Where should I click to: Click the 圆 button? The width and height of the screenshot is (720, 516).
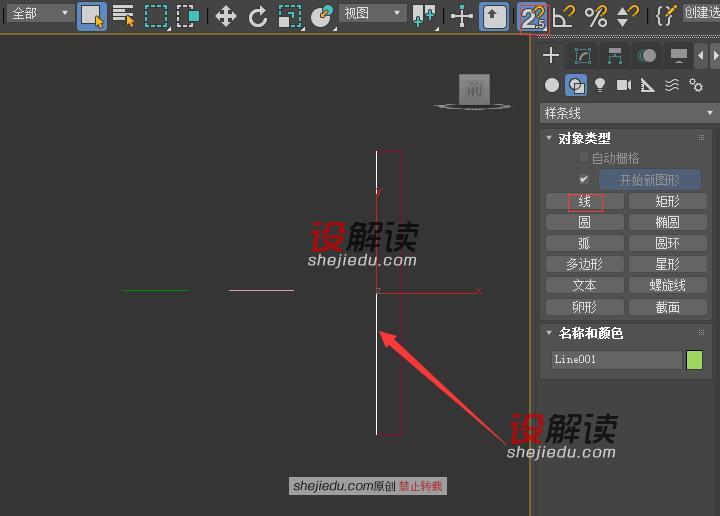click(585, 222)
